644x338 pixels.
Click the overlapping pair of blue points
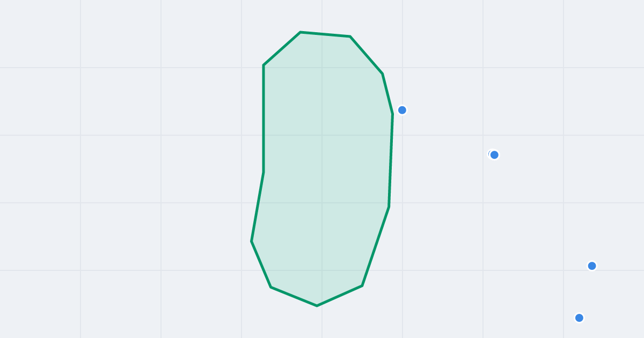click(x=494, y=155)
